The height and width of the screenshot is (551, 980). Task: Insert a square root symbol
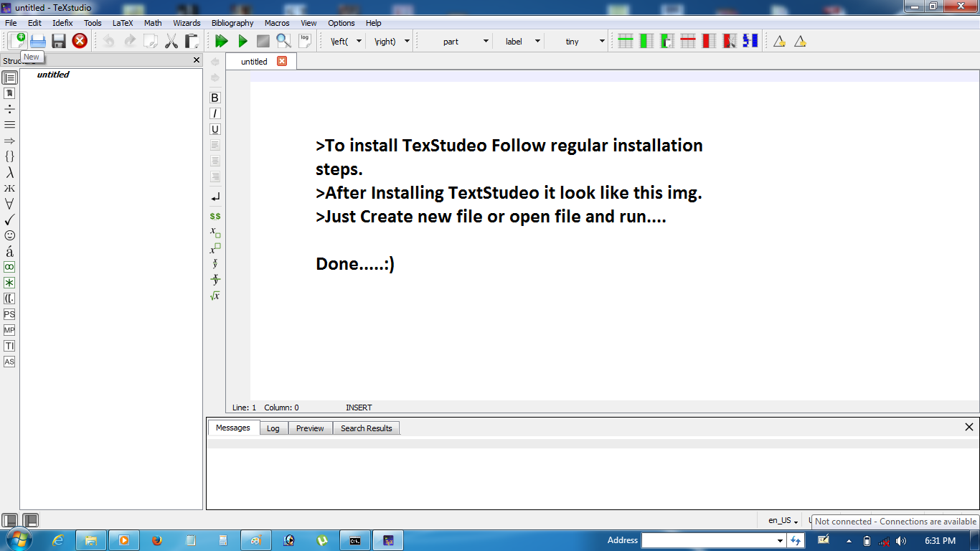tap(215, 295)
